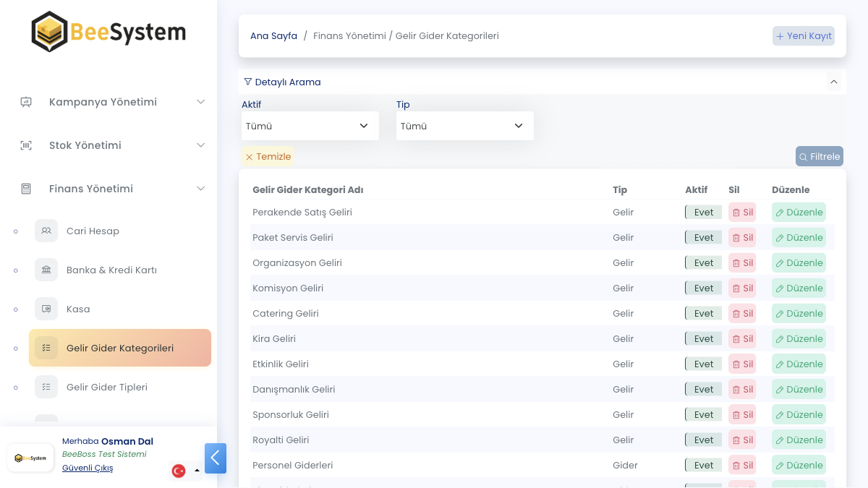This screenshot has width=868, height=488.
Task: Click the Kampanya Yönetimi icon
Action: [26, 102]
